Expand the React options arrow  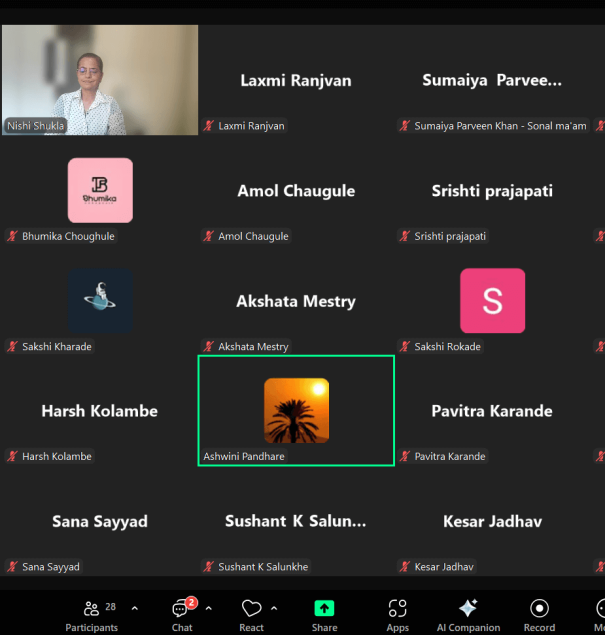coord(274,608)
